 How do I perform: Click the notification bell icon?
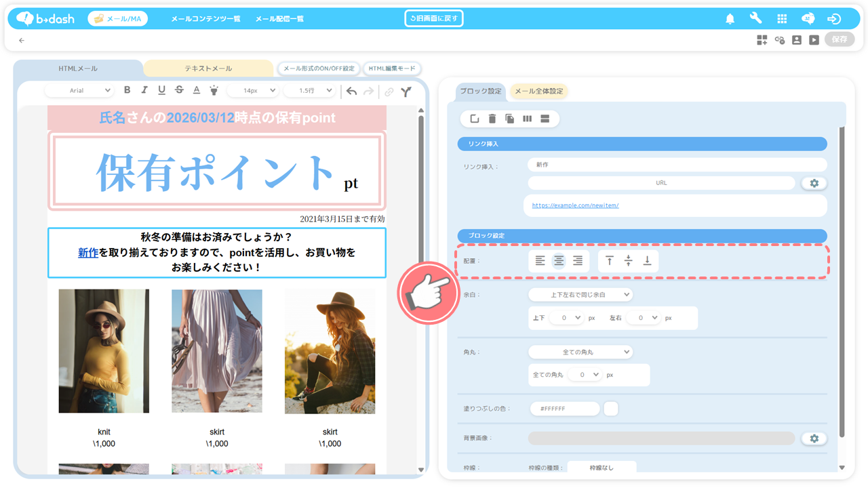pos(730,19)
